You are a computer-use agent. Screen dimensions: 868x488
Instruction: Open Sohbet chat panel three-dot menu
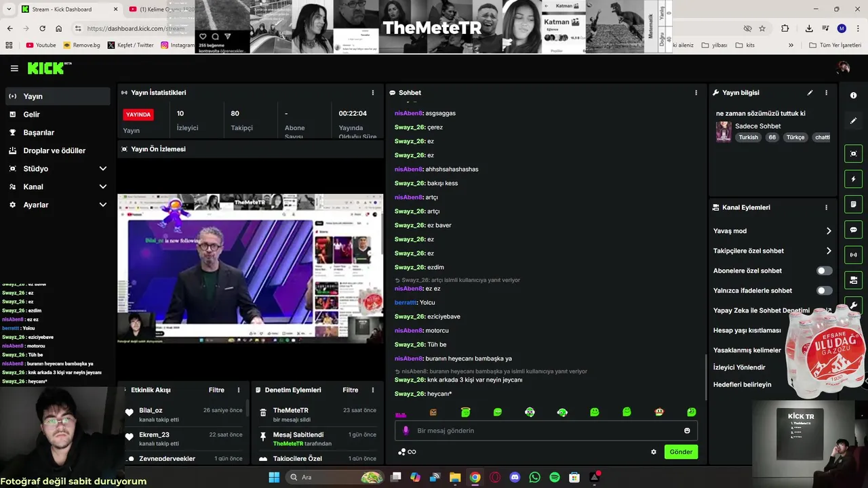(x=696, y=93)
